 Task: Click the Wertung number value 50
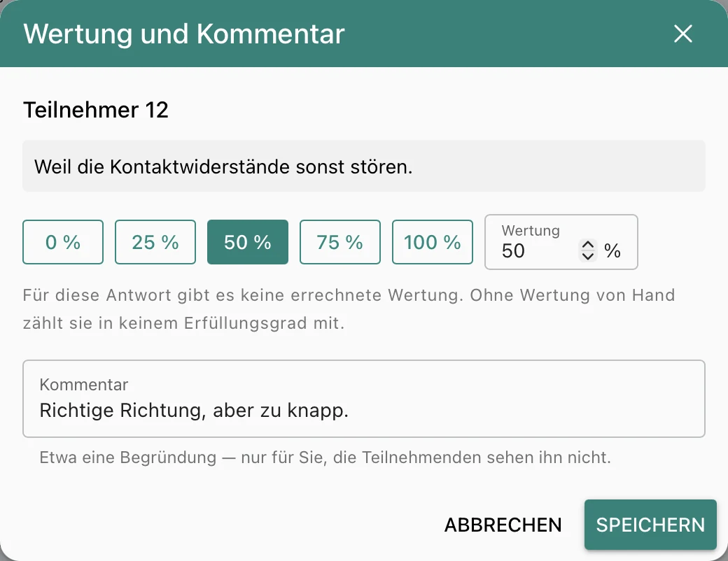click(513, 251)
